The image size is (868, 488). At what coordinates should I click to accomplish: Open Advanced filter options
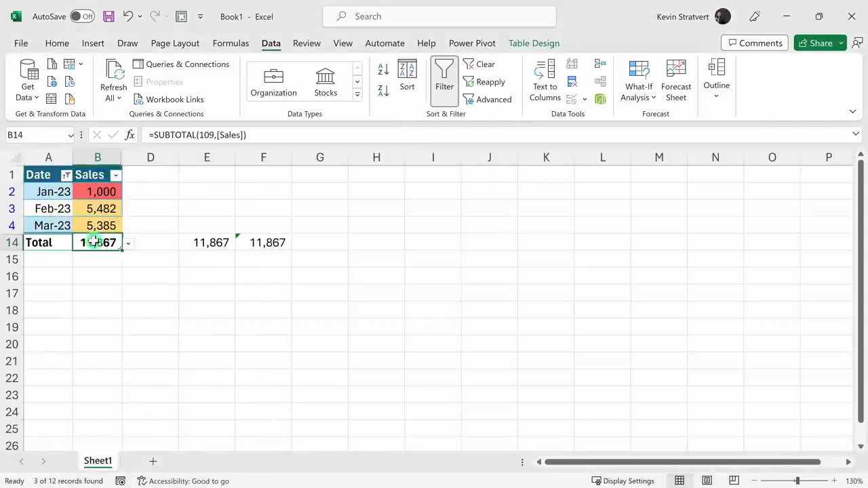488,100
